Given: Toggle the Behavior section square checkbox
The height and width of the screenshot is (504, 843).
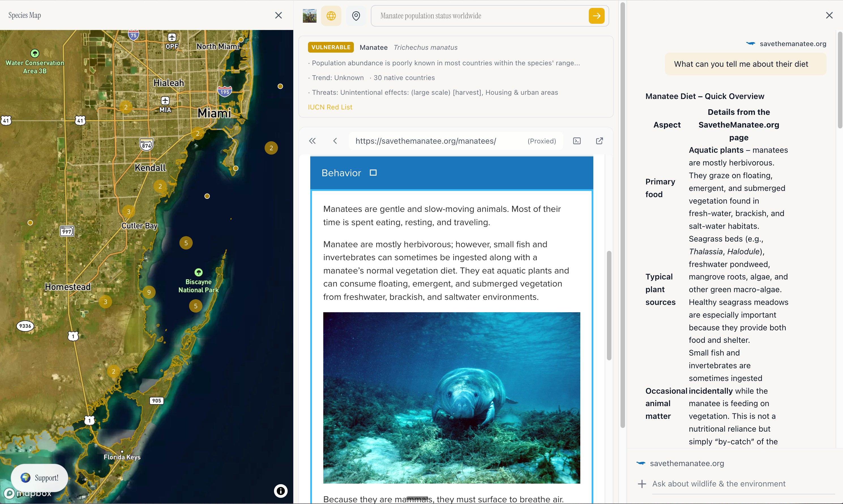Looking at the screenshot, I should (x=373, y=173).
